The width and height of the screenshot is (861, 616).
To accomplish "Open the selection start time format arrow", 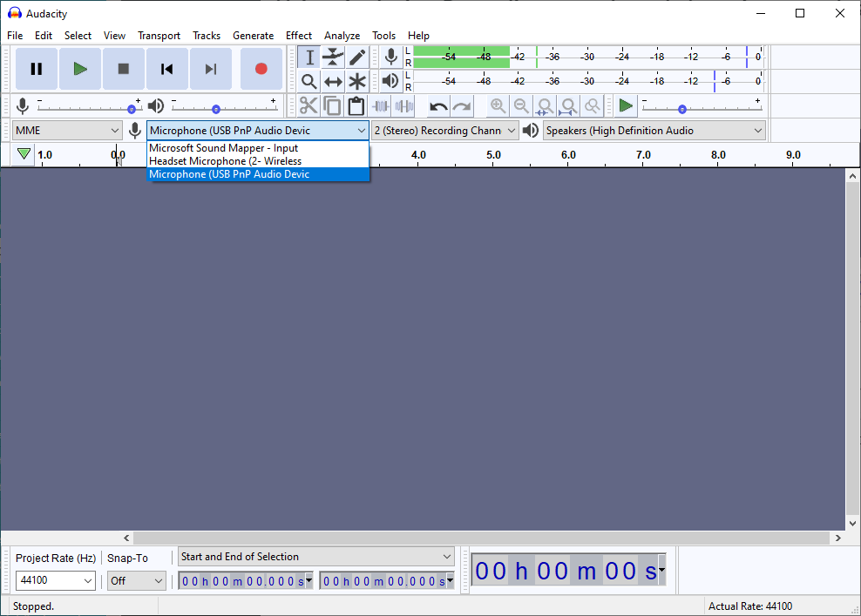I will point(309,580).
